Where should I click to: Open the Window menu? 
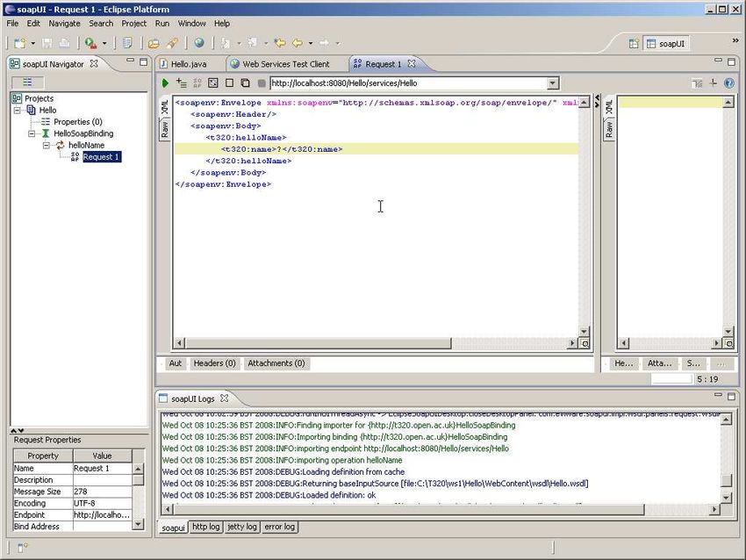(191, 24)
